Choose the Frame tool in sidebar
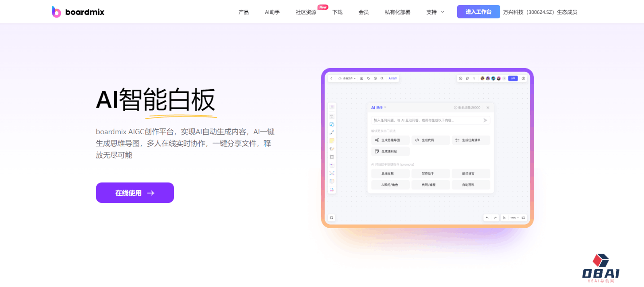Screen dimensions: 644x287 point(332,157)
